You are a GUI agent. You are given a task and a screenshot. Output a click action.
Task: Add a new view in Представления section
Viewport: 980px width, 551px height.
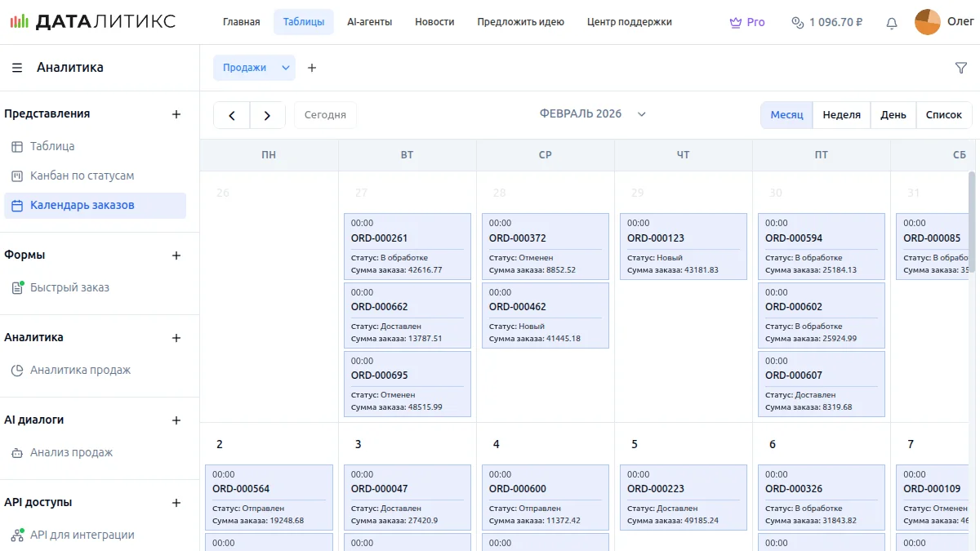pos(176,114)
